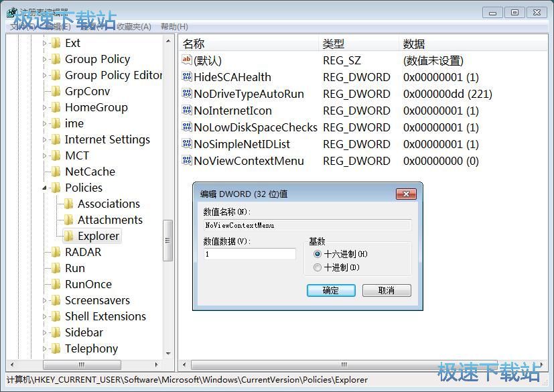This screenshot has width=554, height=392.
Task: Collapse the Policies tree node
Action: [x=44, y=188]
